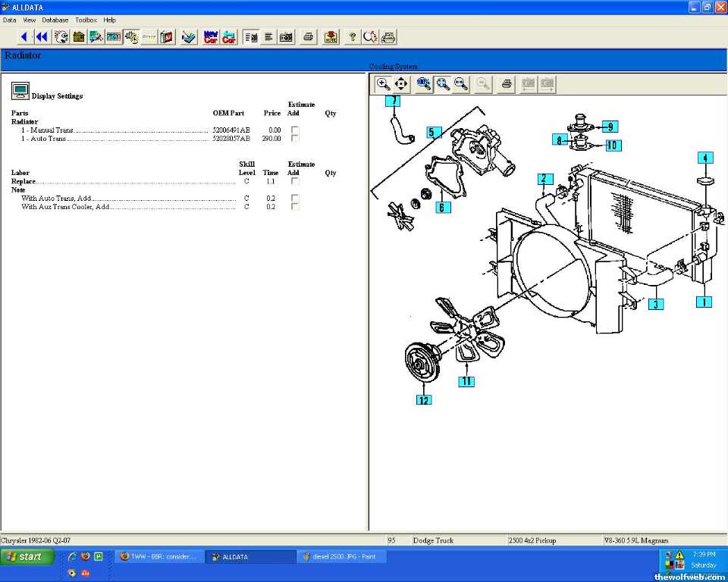Screen dimensions: 728x582
Task: Click the New Car toolbar icon
Action: point(211,36)
